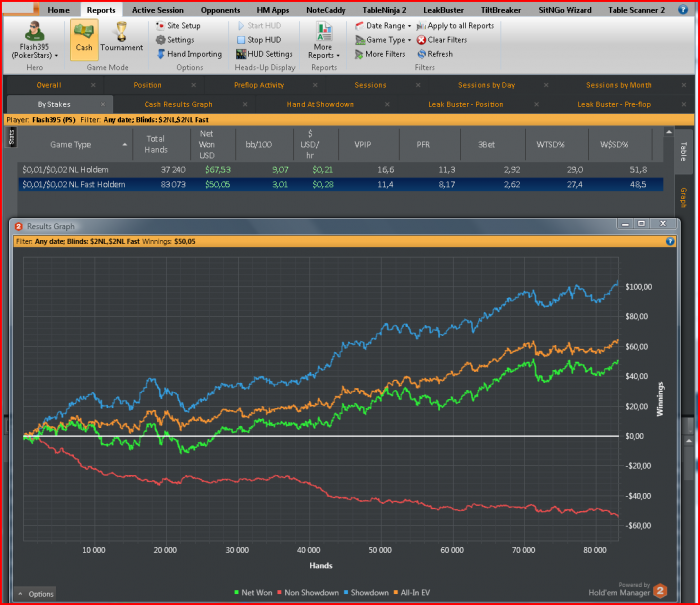This screenshot has width=700, height=605.
Task: Open HM Apps tab
Action: (x=273, y=10)
